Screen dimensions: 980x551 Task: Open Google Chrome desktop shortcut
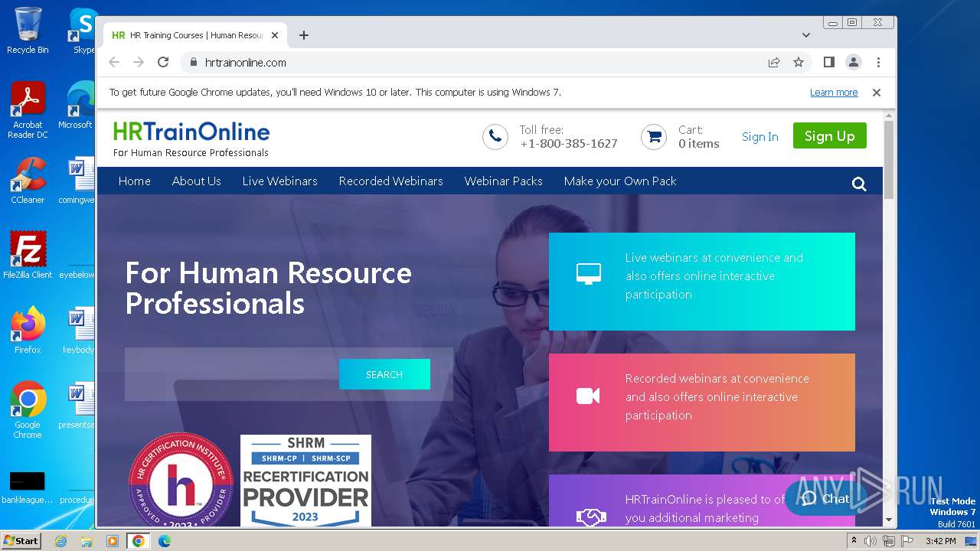(x=28, y=409)
